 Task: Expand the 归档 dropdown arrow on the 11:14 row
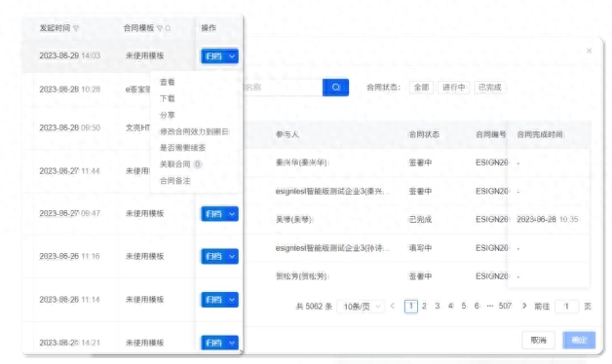click(232, 300)
